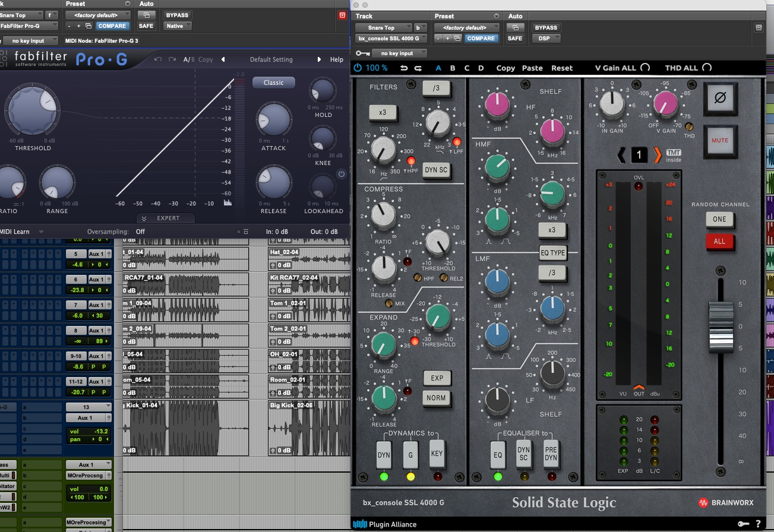774x532 pixels.
Task: Open the Pro-G Default Setting preset menu
Action: (271, 59)
